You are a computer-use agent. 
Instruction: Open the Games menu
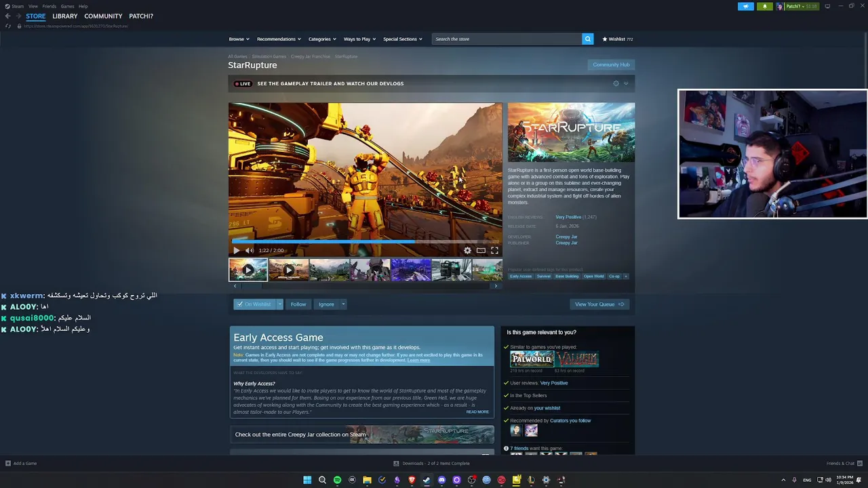pos(67,6)
